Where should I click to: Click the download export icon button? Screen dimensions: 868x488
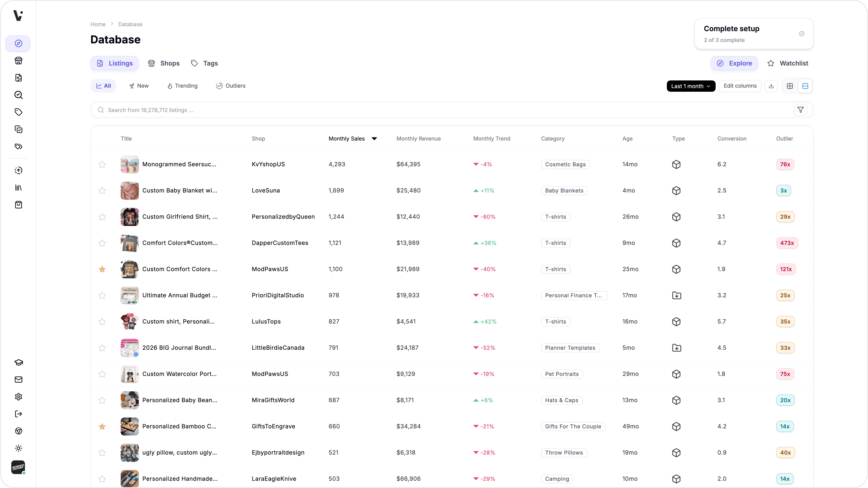(x=771, y=86)
